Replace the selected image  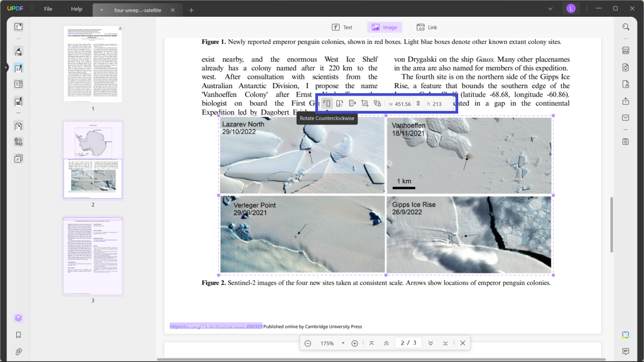click(x=377, y=103)
